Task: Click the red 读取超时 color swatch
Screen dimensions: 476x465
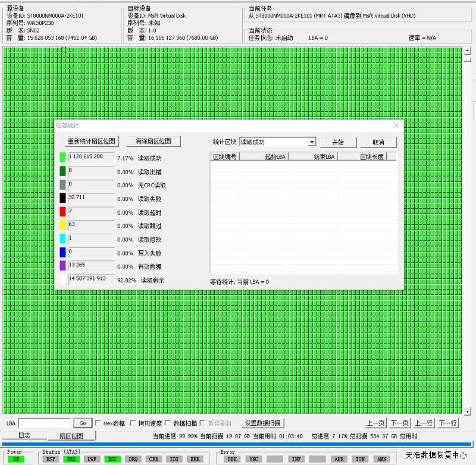Action: click(63, 212)
